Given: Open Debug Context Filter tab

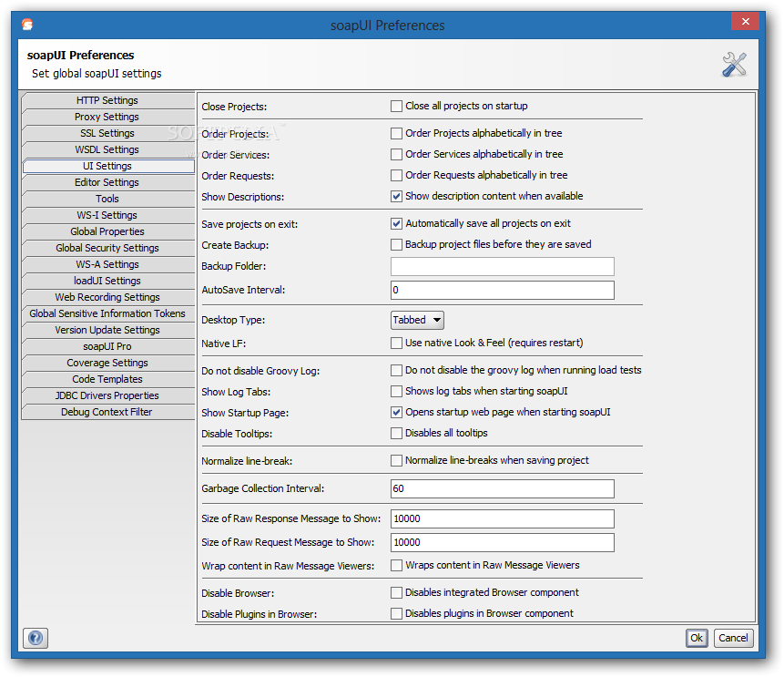Looking at the screenshot, I should pos(107,412).
